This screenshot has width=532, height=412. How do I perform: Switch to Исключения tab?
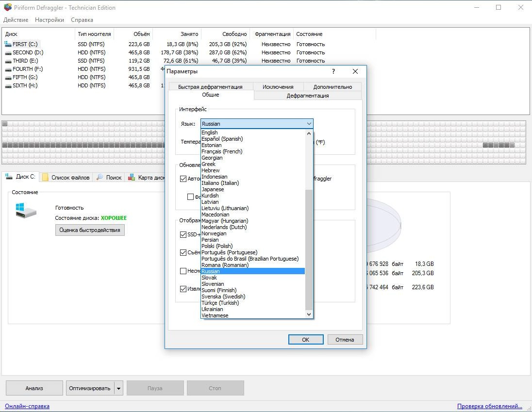(278, 87)
